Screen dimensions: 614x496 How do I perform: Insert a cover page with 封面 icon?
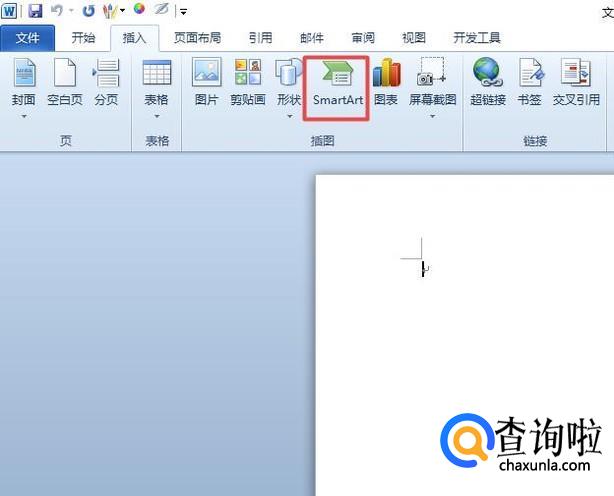click(x=24, y=81)
